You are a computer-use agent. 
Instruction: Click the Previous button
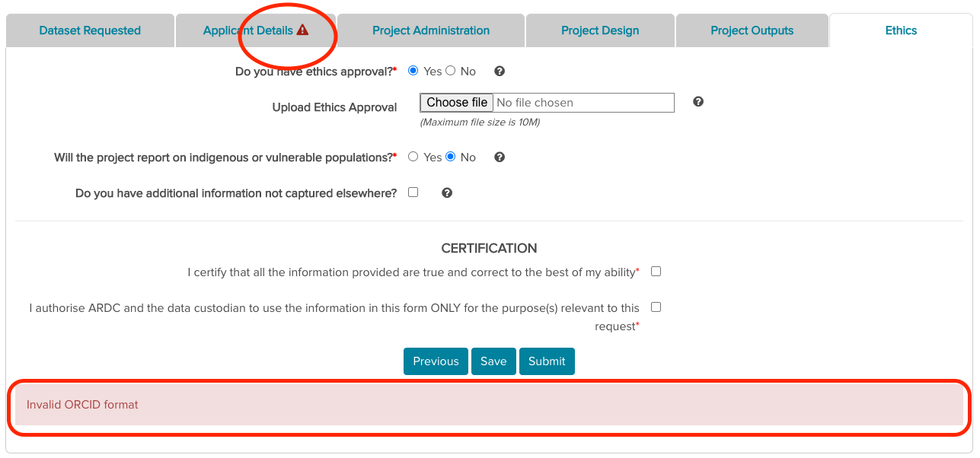coord(436,361)
